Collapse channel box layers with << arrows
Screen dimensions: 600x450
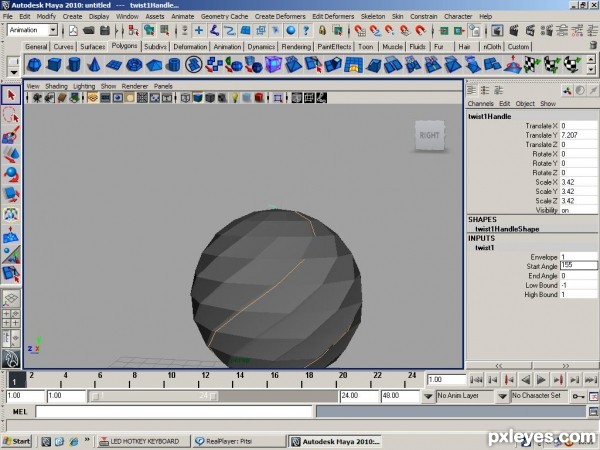pyautogui.click(x=499, y=365)
